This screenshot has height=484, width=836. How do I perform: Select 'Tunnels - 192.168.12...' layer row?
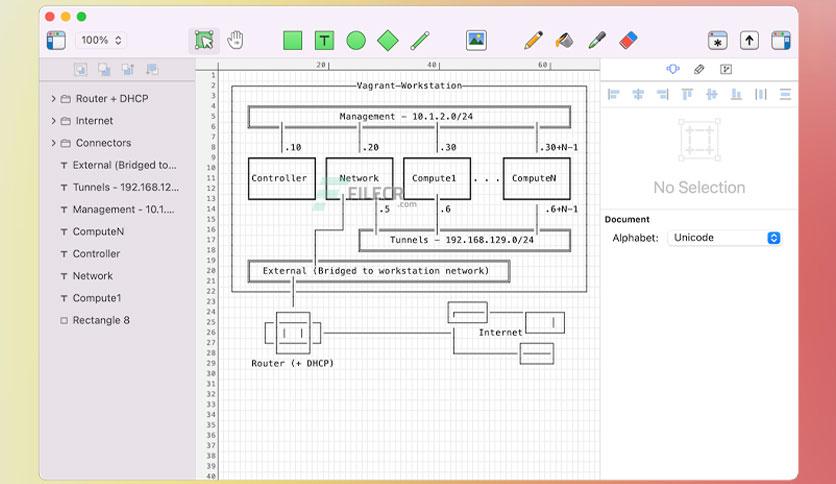[117, 187]
